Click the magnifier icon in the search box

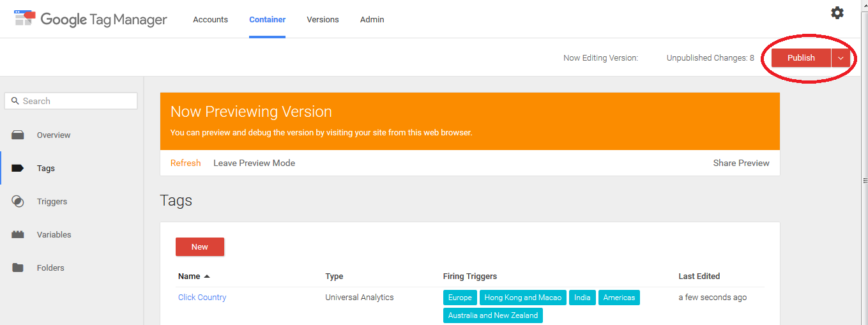[15, 101]
